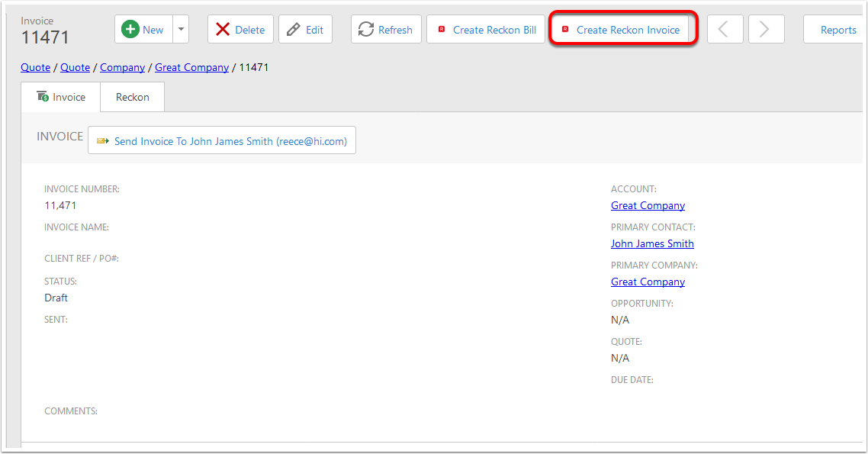Image resolution: width=868 pixels, height=454 pixels.
Task: Switch to the Reckon tab
Action: [133, 97]
